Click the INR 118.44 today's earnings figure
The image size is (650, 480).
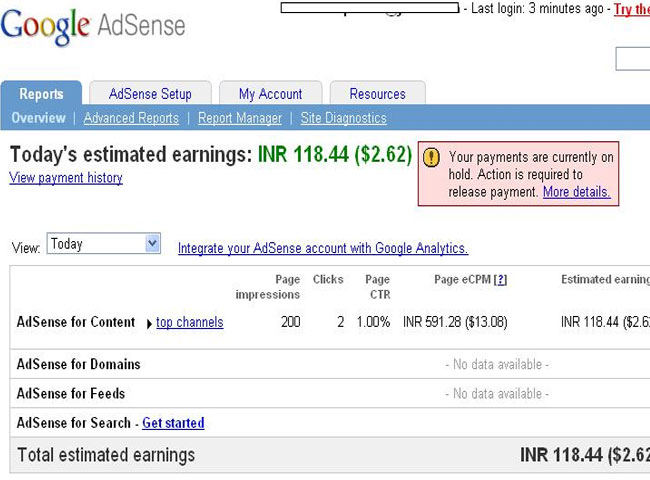(335, 154)
